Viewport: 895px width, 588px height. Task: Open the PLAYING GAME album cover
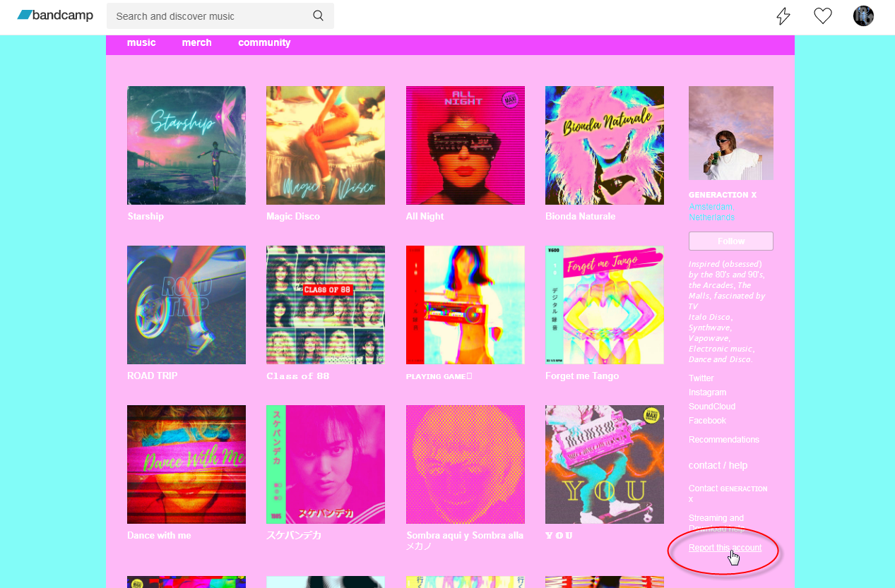point(466,305)
